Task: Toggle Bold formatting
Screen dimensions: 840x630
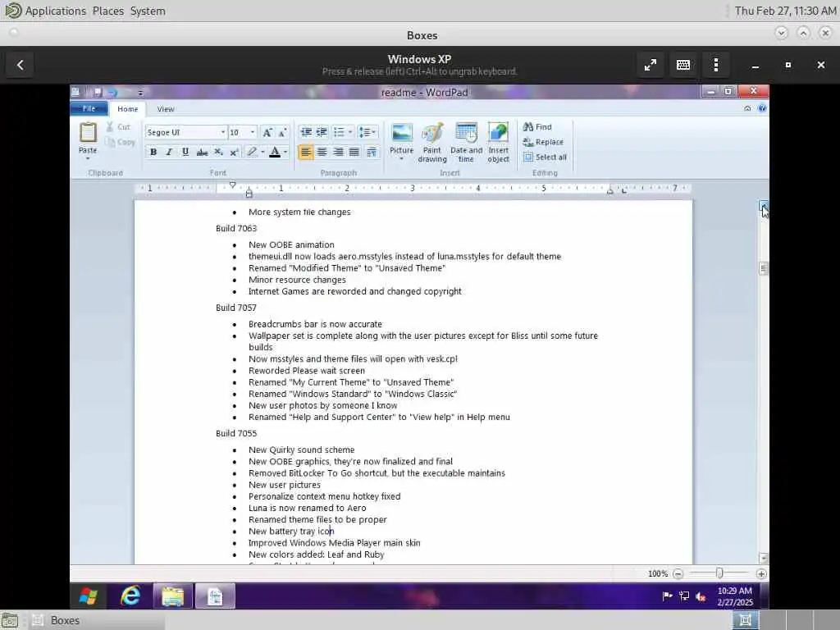Action: (153, 152)
